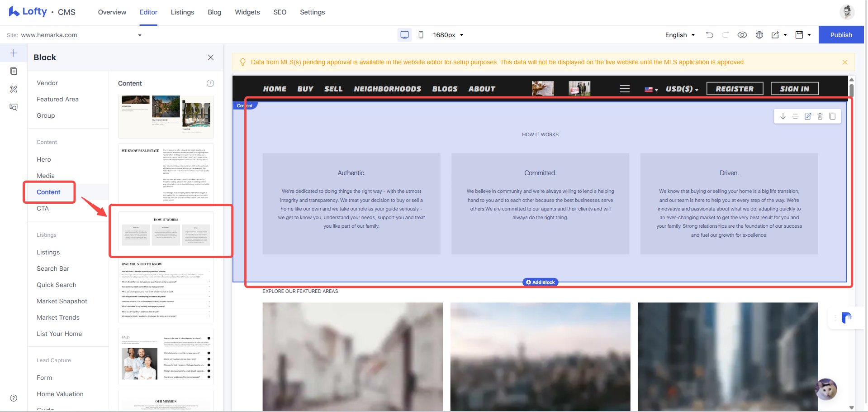Open the user avatar menu
The image size is (868, 412).
point(847,12)
